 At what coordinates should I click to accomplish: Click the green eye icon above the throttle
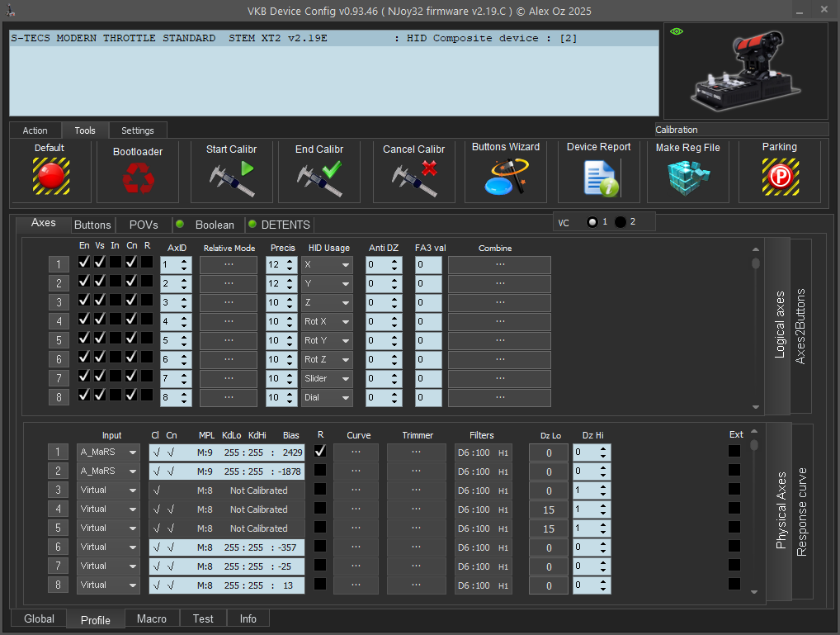tap(677, 31)
